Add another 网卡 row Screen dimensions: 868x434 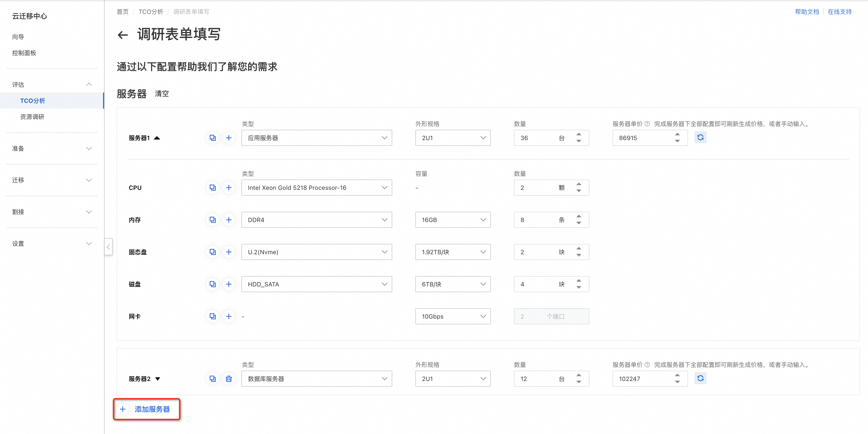click(229, 316)
